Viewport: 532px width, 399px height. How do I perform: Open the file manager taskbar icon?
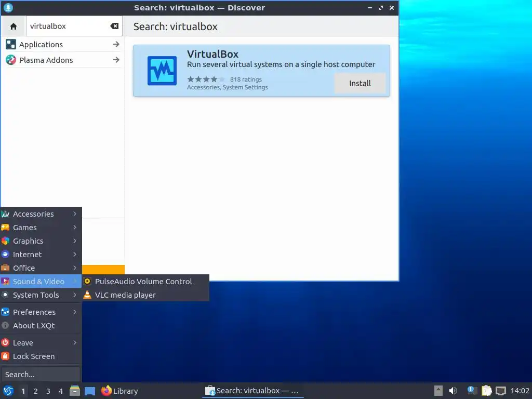pos(75,391)
